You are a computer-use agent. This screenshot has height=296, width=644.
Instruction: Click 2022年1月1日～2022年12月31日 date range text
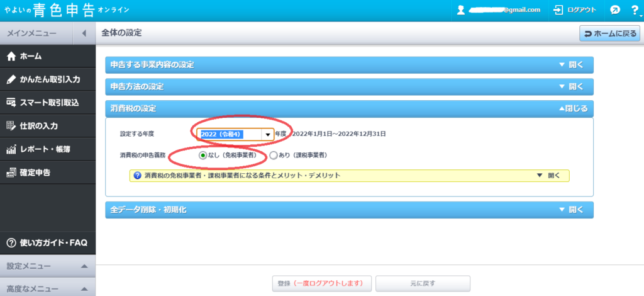tap(339, 134)
